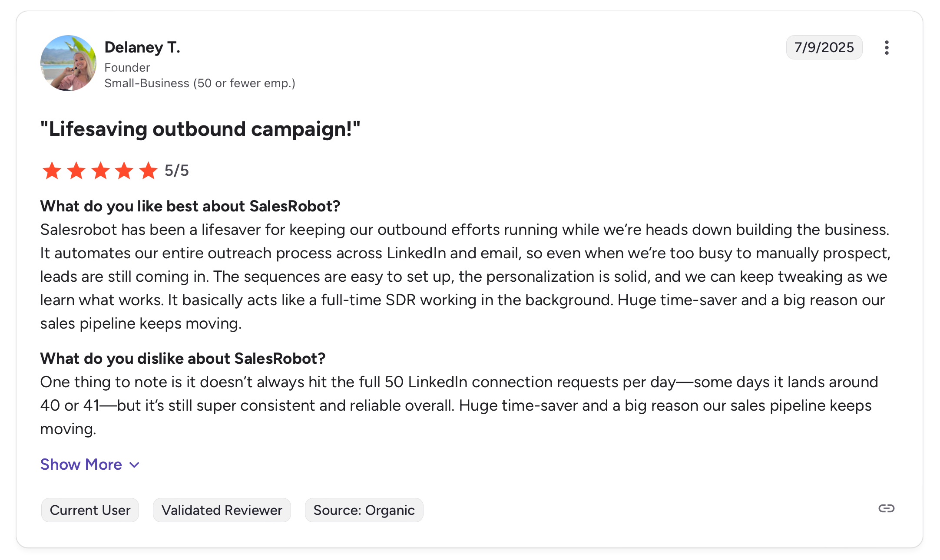Screen dimensions: 940x560
Task: Click the first rating star
Action: coord(52,171)
